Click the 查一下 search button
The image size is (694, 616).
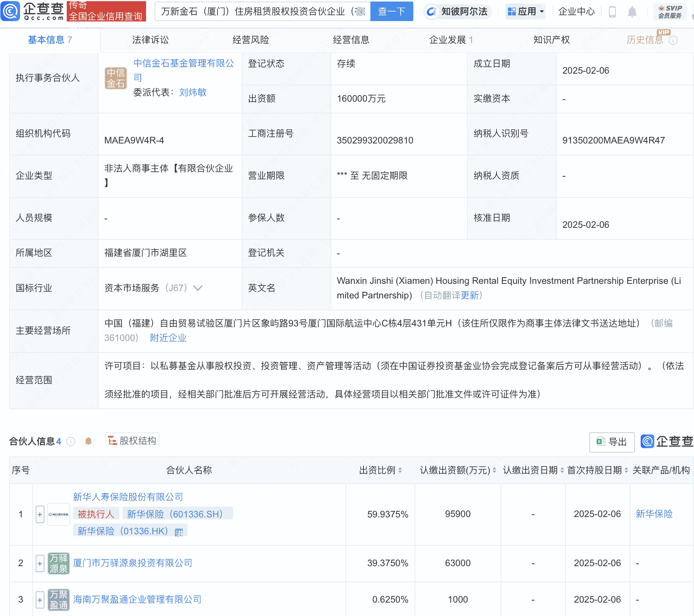point(391,12)
